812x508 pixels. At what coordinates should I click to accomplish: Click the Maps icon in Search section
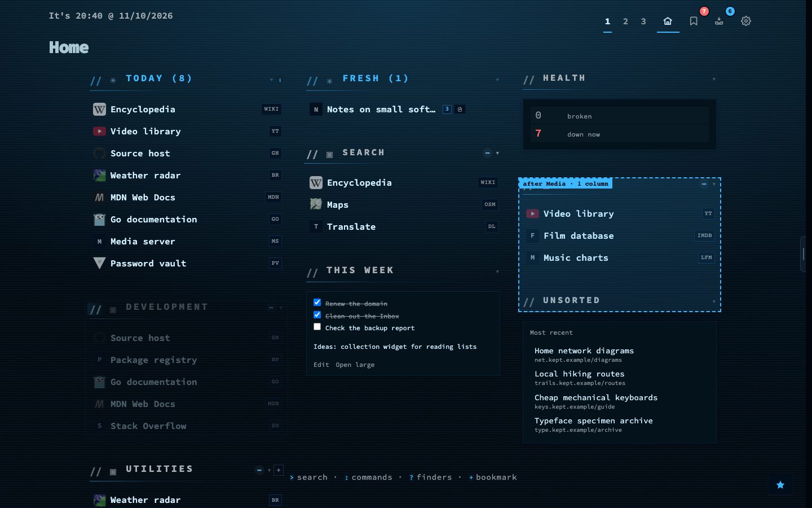coord(316,204)
